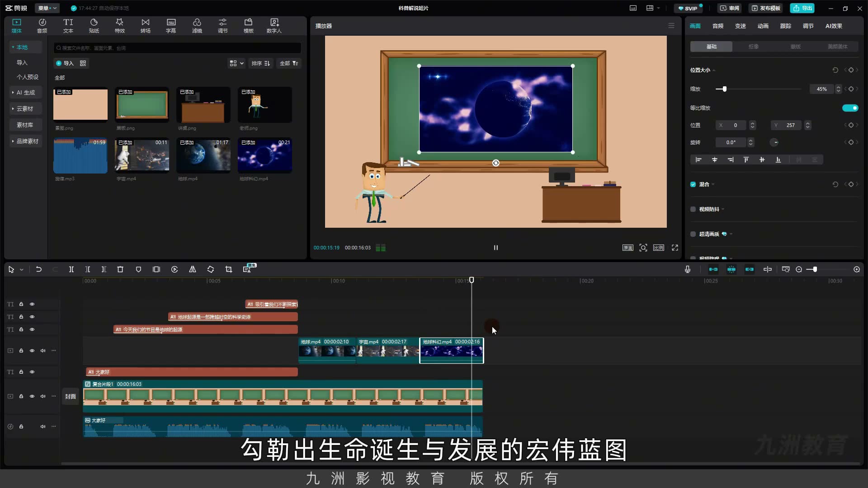This screenshot has height=488, width=868.
Task: Click the undo arrow in timeline toolbar
Action: [39, 269]
